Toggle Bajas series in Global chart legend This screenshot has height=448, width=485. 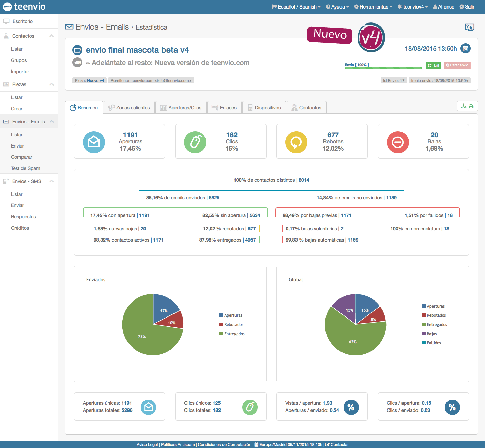click(431, 334)
